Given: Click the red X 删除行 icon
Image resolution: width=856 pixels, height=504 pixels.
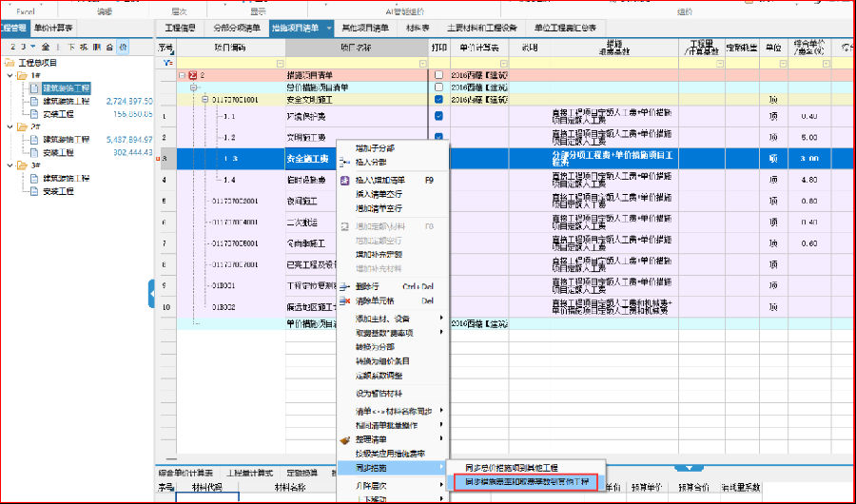Looking at the screenshot, I should (345, 285).
